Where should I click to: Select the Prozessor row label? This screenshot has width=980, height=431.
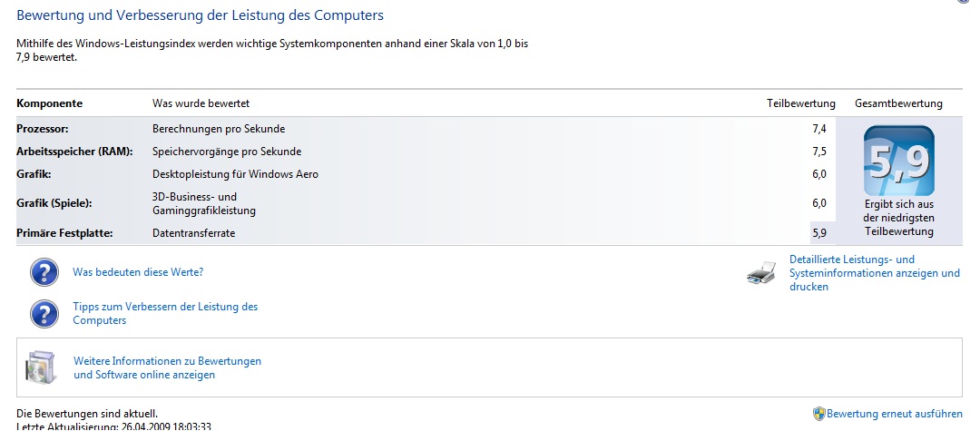(x=43, y=129)
